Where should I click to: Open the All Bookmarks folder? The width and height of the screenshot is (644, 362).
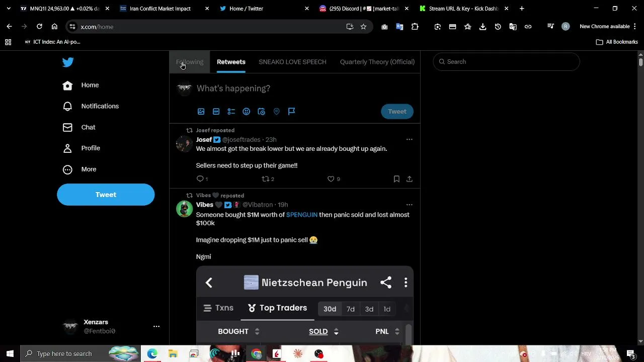click(617, 42)
